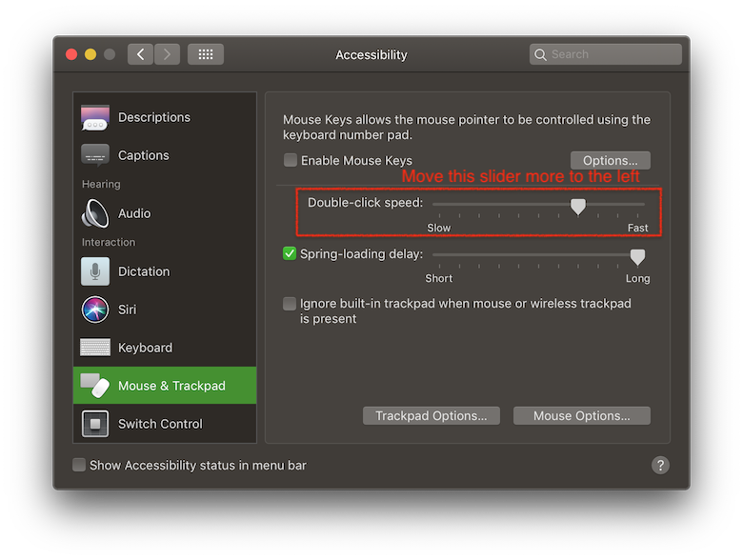Click the Slow label under double-click slider
The width and height of the screenshot is (743, 560).
click(x=439, y=228)
